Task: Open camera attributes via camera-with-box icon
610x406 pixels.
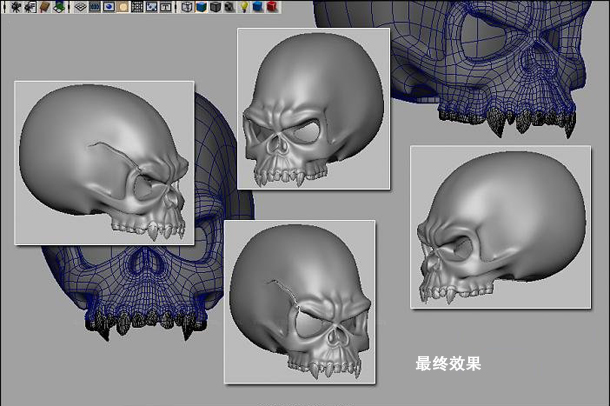Action: coord(30,7)
